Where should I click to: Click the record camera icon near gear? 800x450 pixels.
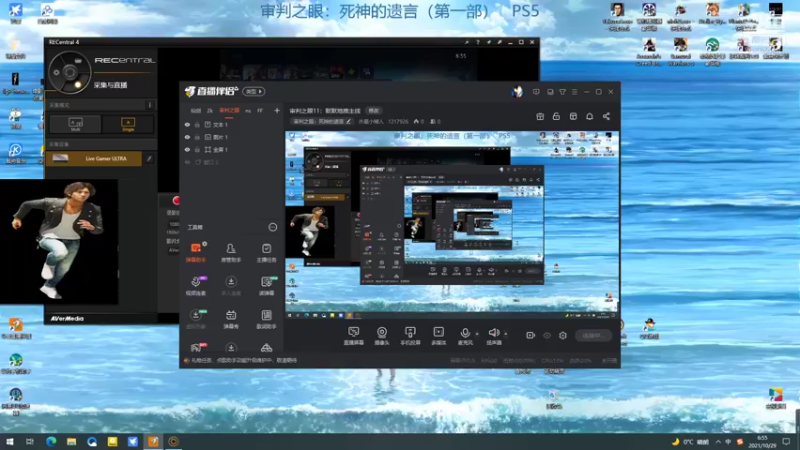pos(530,335)
